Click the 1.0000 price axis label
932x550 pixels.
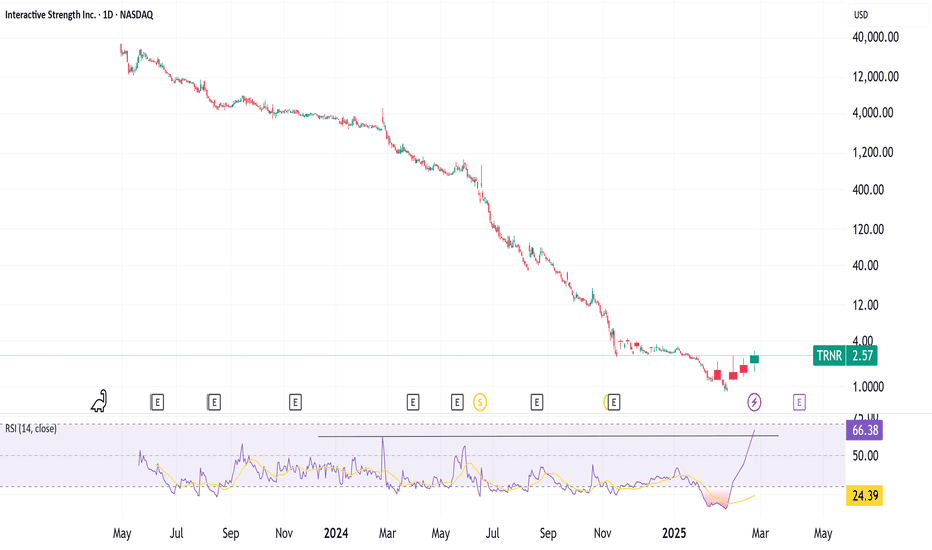point(868,386)
